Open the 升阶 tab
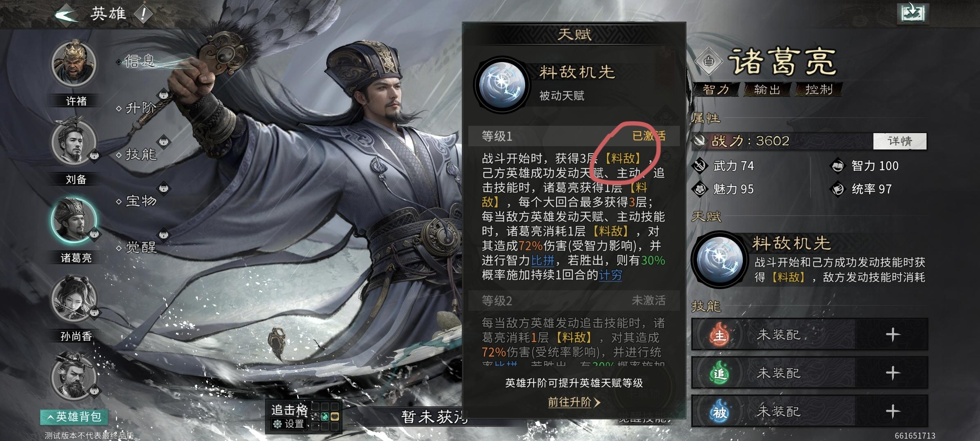Screen dimensions: 980x441 coord(140,108)
